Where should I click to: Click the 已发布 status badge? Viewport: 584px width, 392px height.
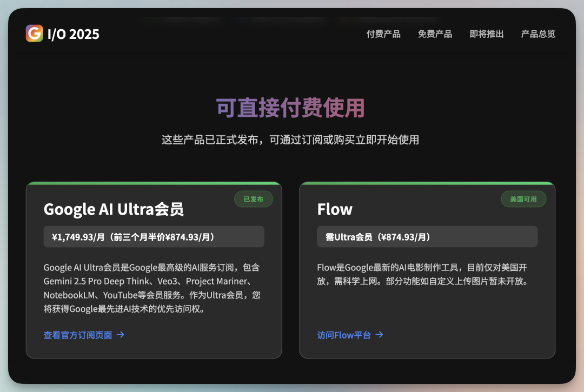coord(253,199)
